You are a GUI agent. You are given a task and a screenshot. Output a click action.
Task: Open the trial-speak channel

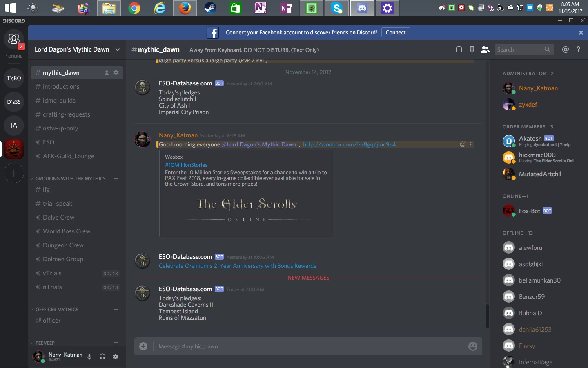coord(77,204)
